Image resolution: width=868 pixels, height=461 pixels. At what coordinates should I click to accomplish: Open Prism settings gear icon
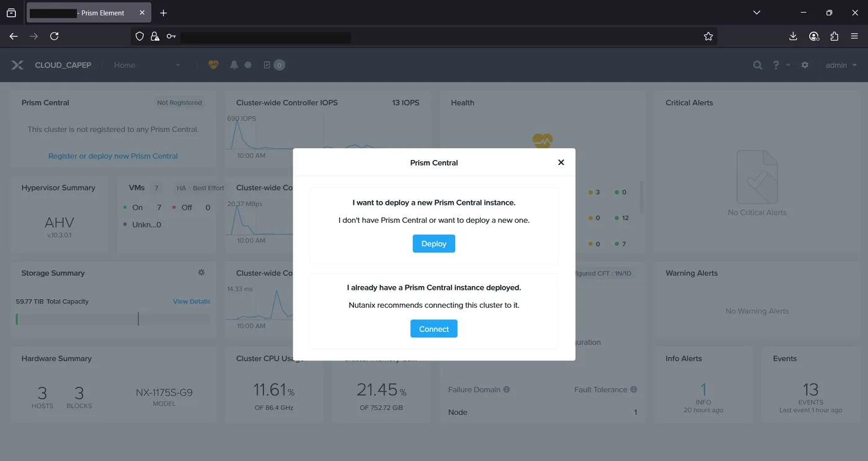[x=805, y=65]
